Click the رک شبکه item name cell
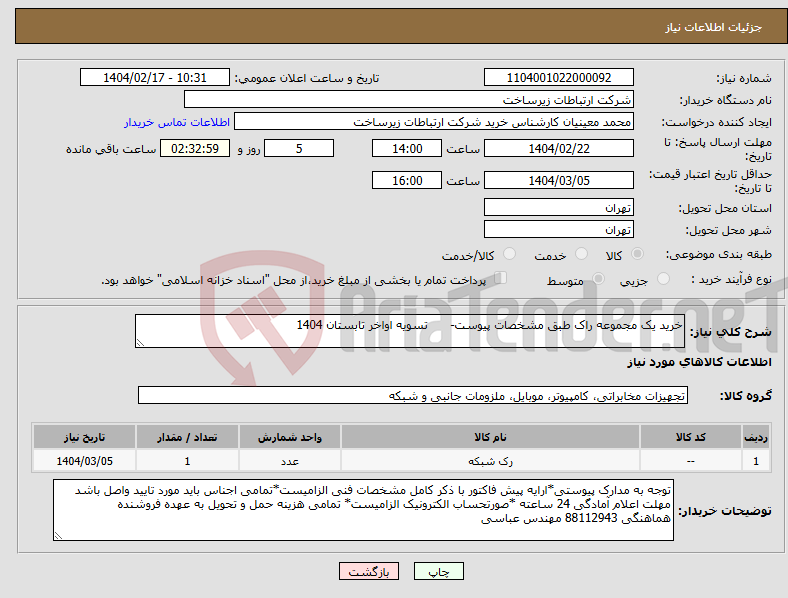 coord(490,461)
